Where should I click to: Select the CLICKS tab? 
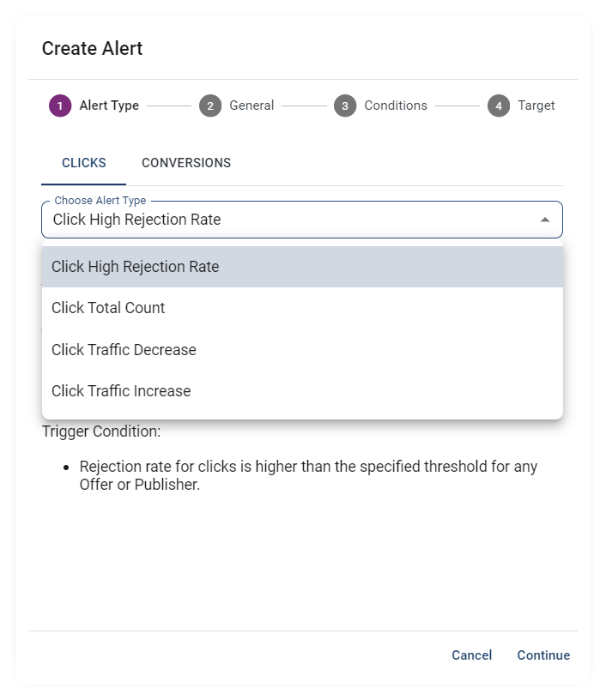[82, 163]
